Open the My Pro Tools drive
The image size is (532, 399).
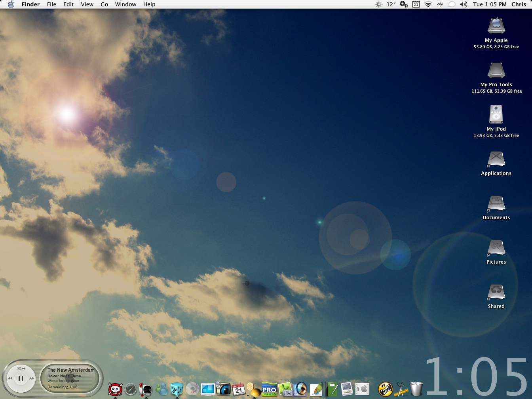coord(496,70)
